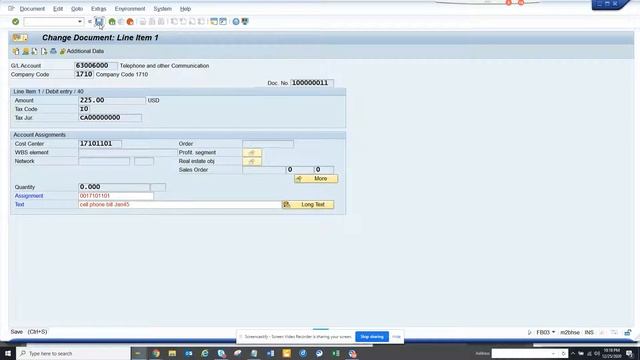Open the transaction command field dropdown
This screenshot has height=360, width=640.
click(x=80, y=22)
